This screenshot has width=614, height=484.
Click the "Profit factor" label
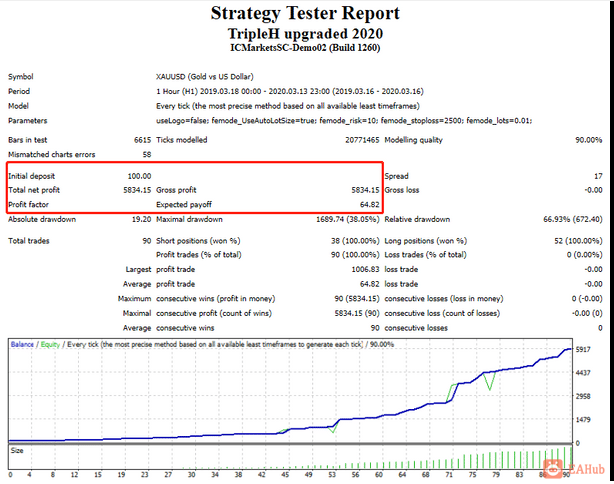click(x=28, y=204)
